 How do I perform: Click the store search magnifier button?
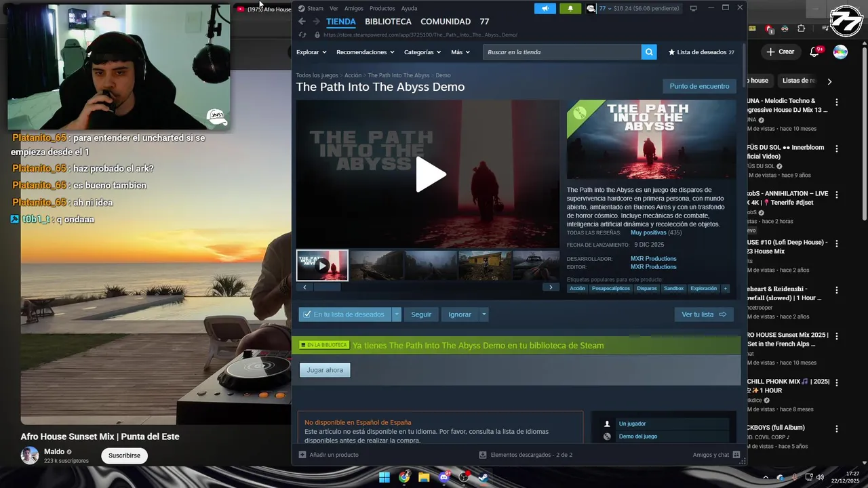(x=649, y=52)
